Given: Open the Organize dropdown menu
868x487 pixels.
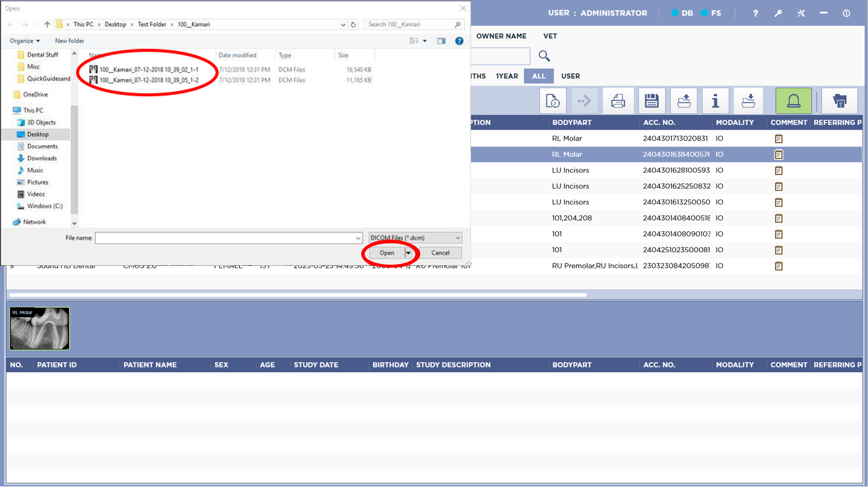Looking at the screenshot, I should [x=25, y=41].
